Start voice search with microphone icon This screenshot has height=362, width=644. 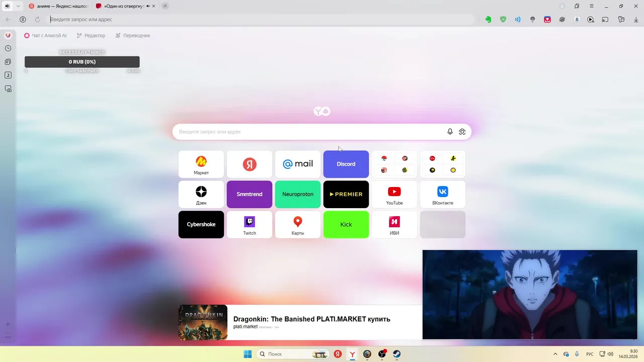click(x=450, y=132)
